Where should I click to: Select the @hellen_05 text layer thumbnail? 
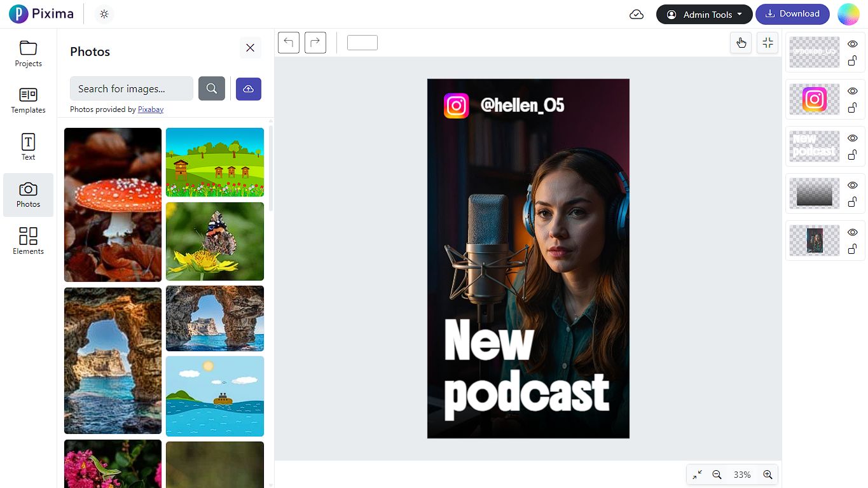(x=814, y=52)
